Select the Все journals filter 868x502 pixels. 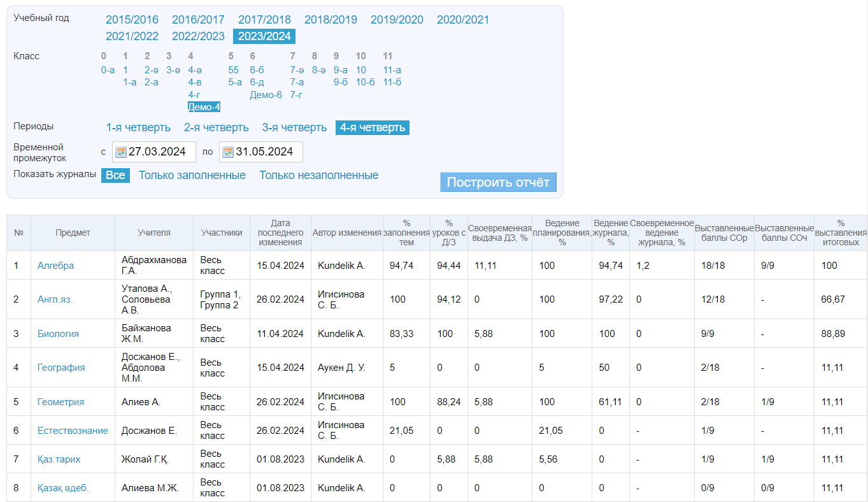tap(115, 175)
